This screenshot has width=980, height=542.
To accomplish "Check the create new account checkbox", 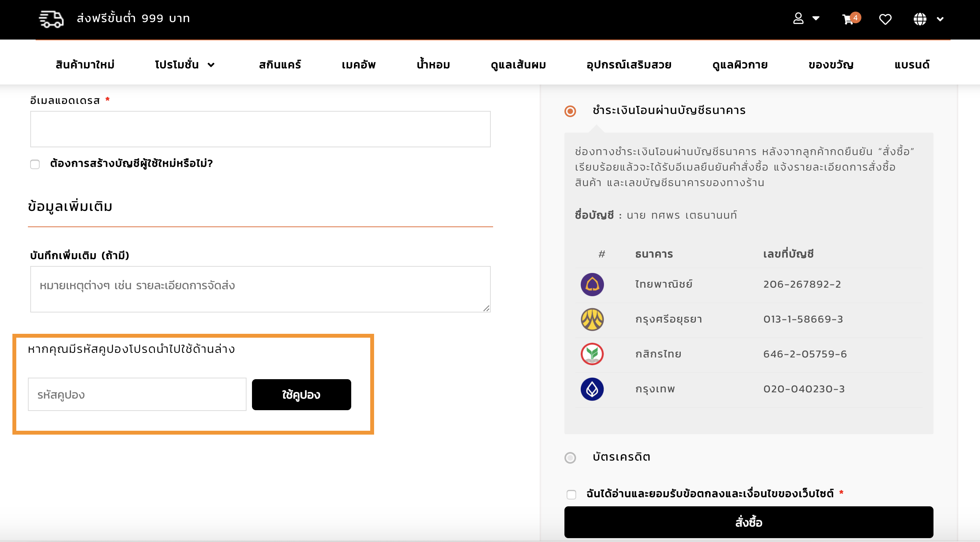I will tap(35, 164).
